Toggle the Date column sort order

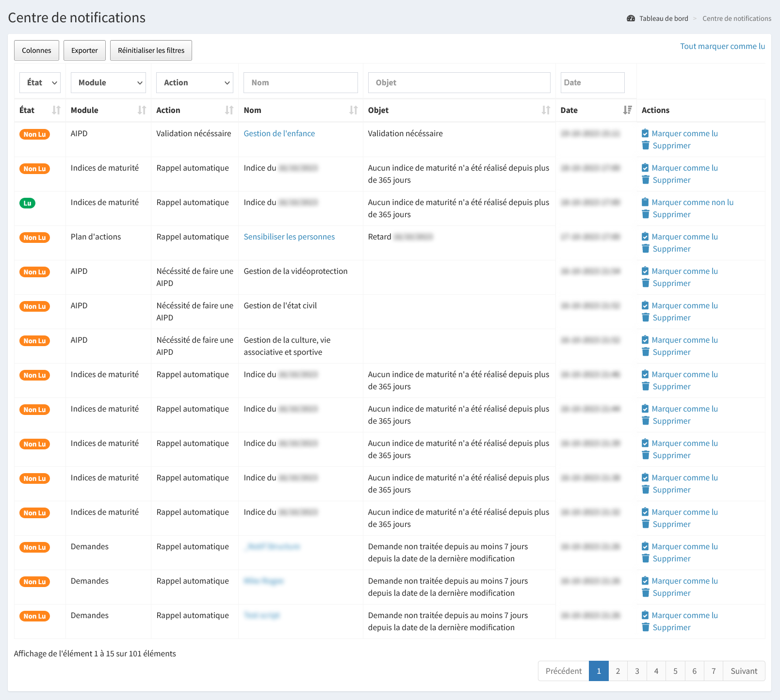click(x=627, y=110)
